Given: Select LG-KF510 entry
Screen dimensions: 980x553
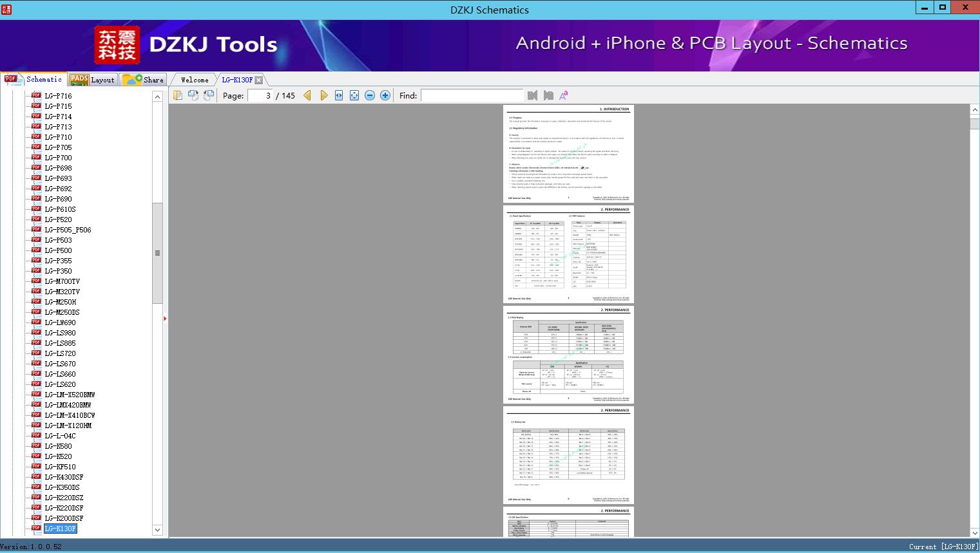Looking at the screenshot, I should (60, 467).
